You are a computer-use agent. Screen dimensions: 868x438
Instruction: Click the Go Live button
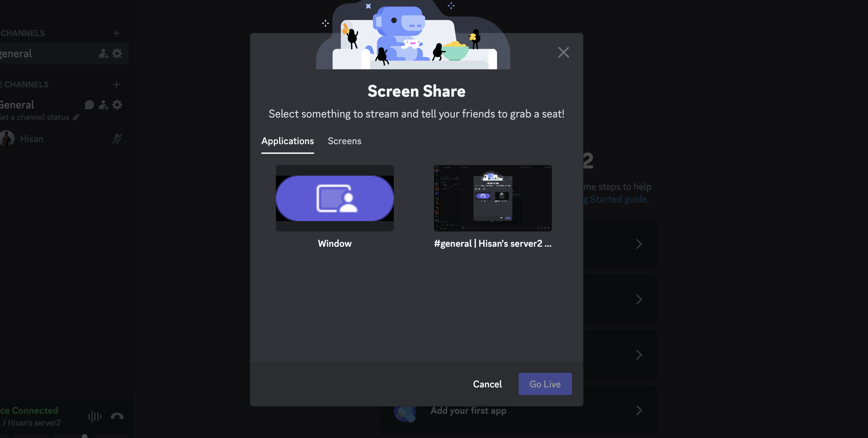point(545,384)
